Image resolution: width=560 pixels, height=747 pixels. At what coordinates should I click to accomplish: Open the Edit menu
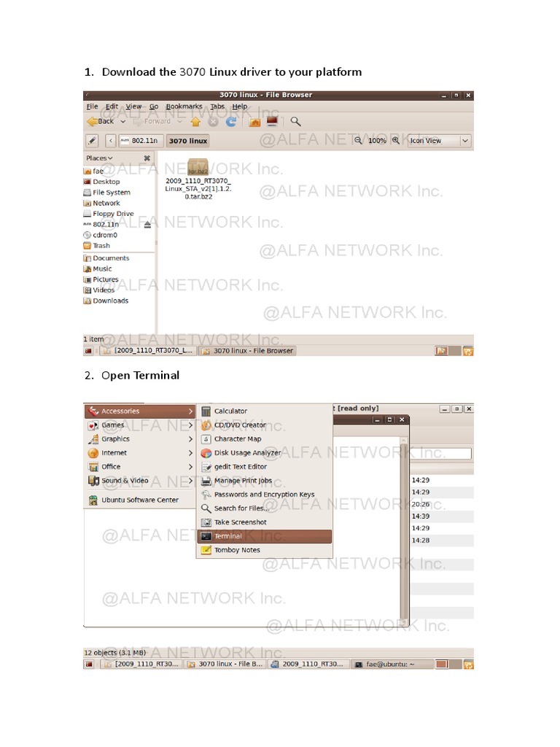pyautogui.click(x=112, y=107)
